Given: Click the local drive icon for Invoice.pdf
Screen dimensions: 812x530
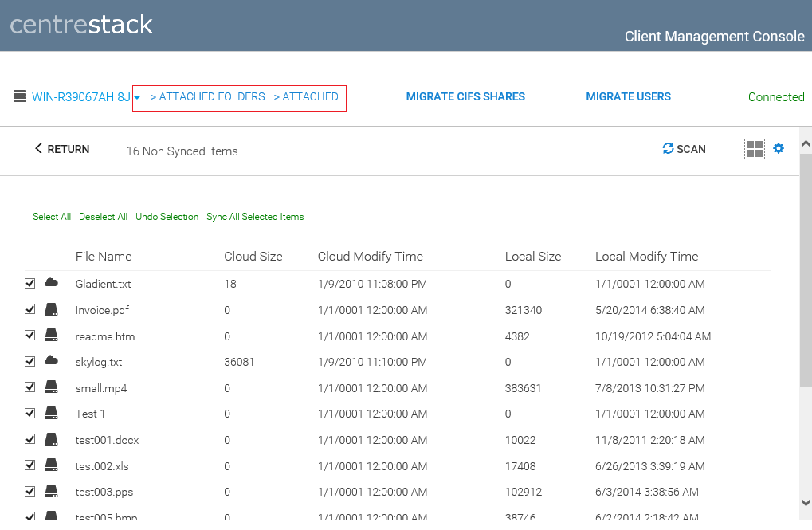Looking at the screenshot, I should pos(51,309).
